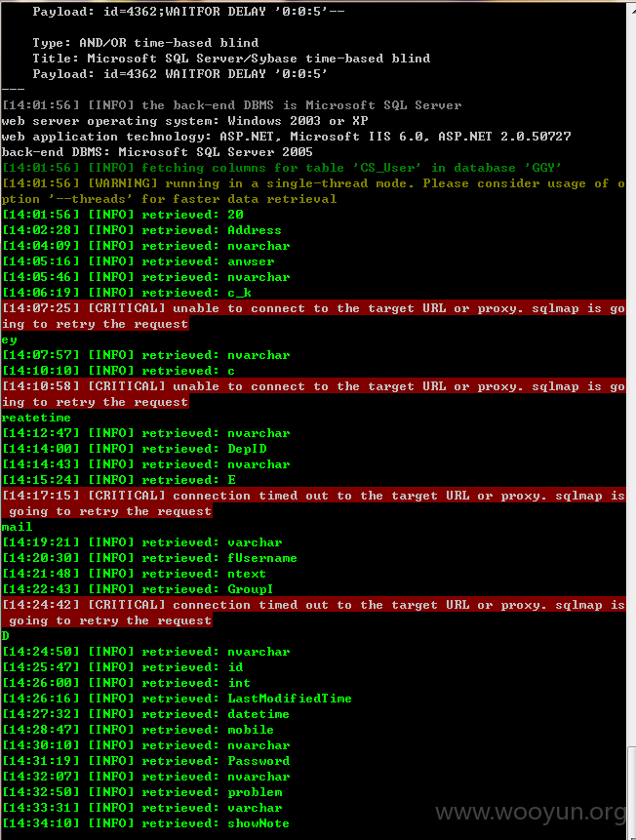Select the 'retrieved: datetime' log line
Viewport: 636px width, 840px height.
click(x=145, y=714)
